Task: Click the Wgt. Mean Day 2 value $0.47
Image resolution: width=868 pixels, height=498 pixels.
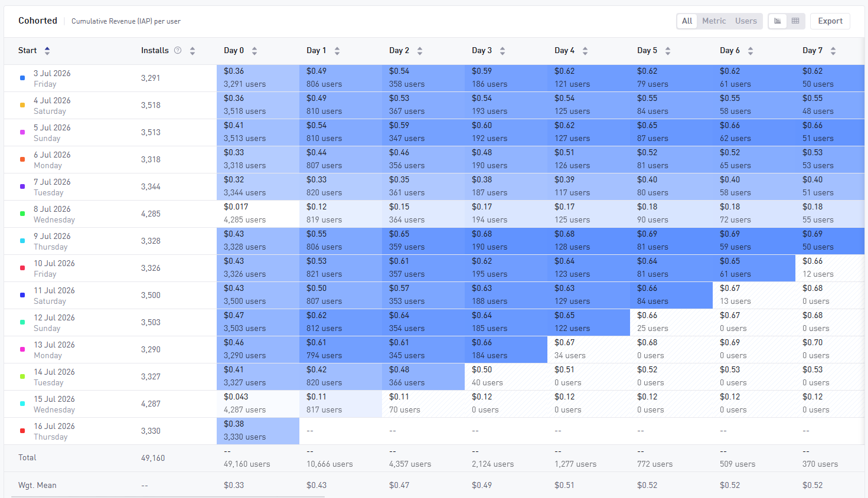Action: (x=399, y=486)
